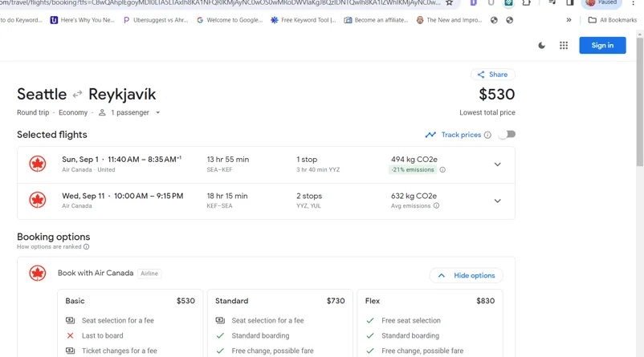Click the first globe bookmark icon
The height and width of the screenshot is (357, 644).
[x=494, y=20]
